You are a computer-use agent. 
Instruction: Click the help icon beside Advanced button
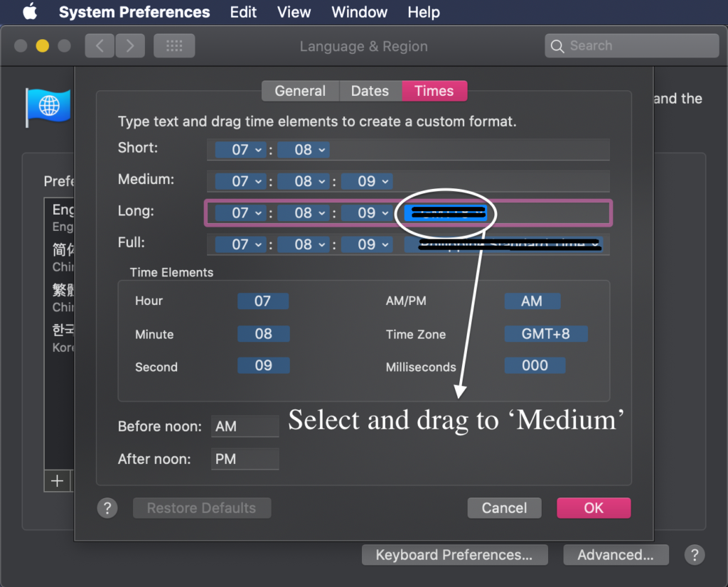pyautogui.click(x=695, y=555)
